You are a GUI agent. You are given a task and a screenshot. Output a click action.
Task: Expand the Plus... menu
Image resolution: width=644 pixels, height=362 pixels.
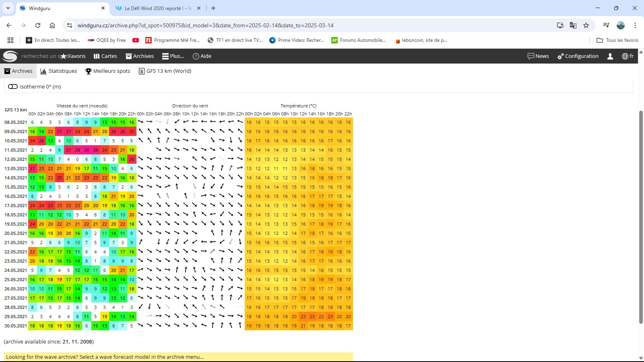click(173, 56)
